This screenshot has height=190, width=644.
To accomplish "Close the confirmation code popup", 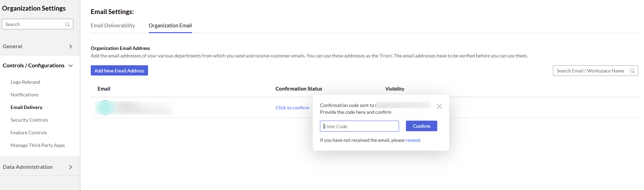I will pyautogui.click(x=439, y=107).
